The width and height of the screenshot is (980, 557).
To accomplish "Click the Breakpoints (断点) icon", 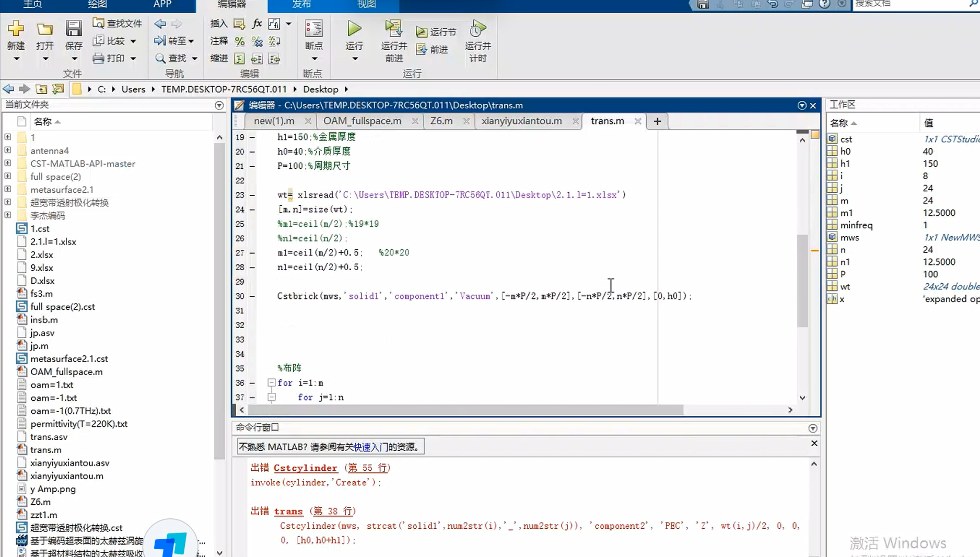I will [x=314, y=29].
